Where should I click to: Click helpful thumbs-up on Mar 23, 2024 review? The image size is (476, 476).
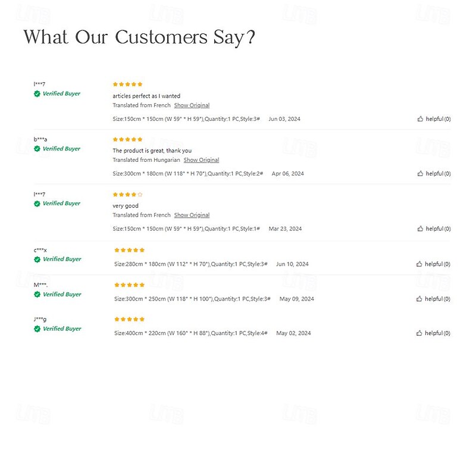coord(420,228)
